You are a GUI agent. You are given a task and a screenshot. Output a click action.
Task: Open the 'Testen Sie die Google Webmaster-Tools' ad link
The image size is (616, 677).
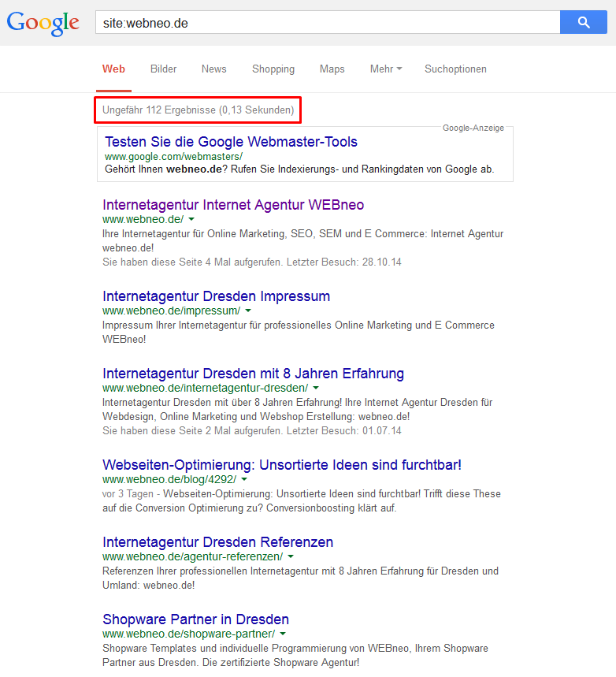[231, 142]
